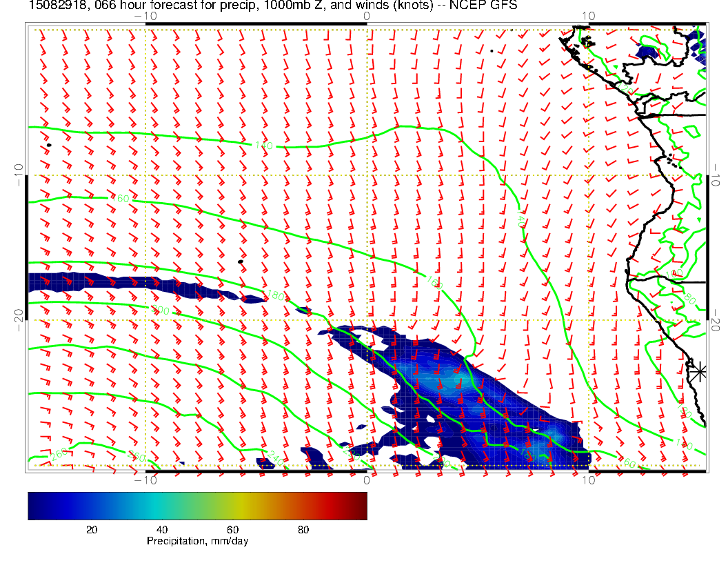The height and width of the screenshot is (563, 728).
Task: Click the left axis "-20" latitude label
Action: point(17,315)
